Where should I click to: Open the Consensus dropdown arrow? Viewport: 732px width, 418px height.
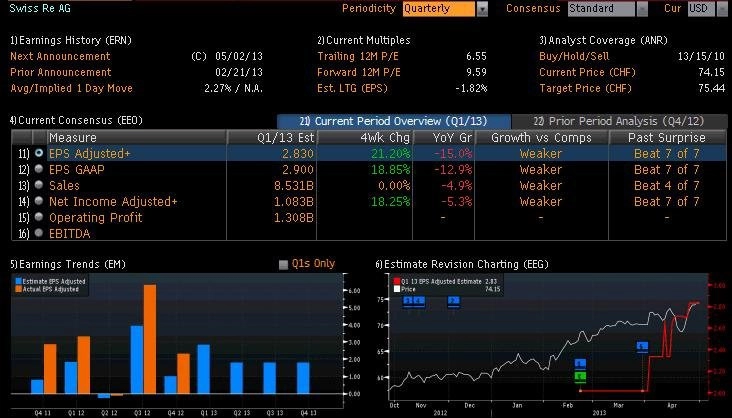642,9
